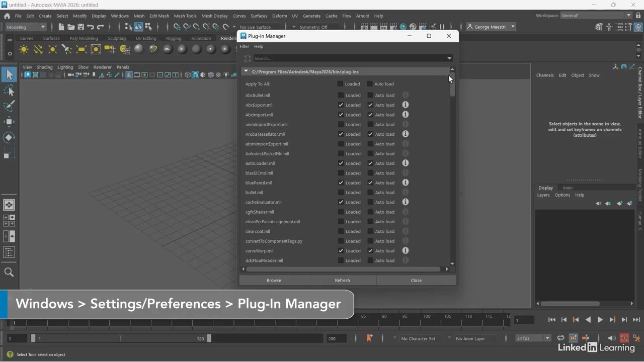The width and height of the screenshot is (644, 362).
Task: View info icon for bluePencil.mll
Action: [x=405, y=183]
